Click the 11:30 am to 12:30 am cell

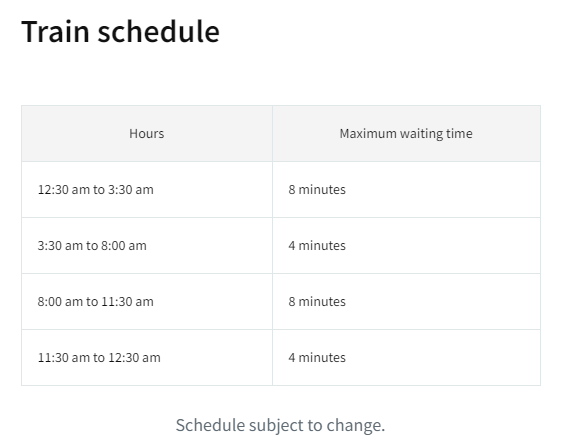[147, 358]
